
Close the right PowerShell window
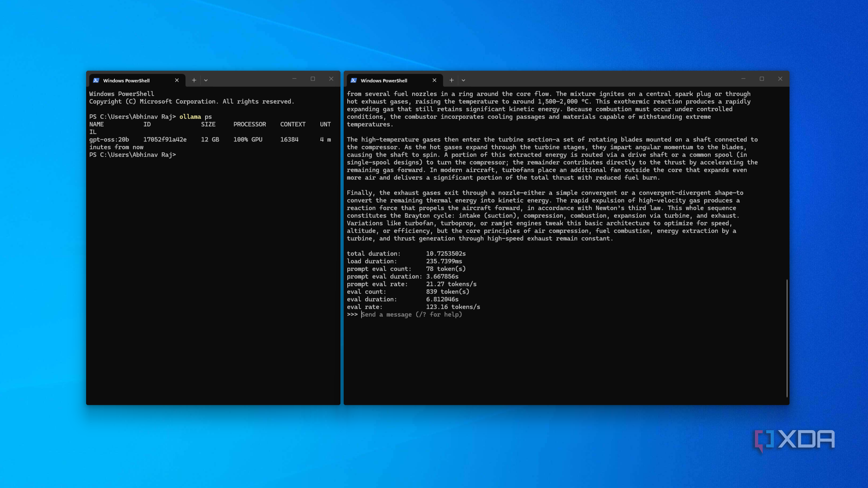(x=780, y=79)
